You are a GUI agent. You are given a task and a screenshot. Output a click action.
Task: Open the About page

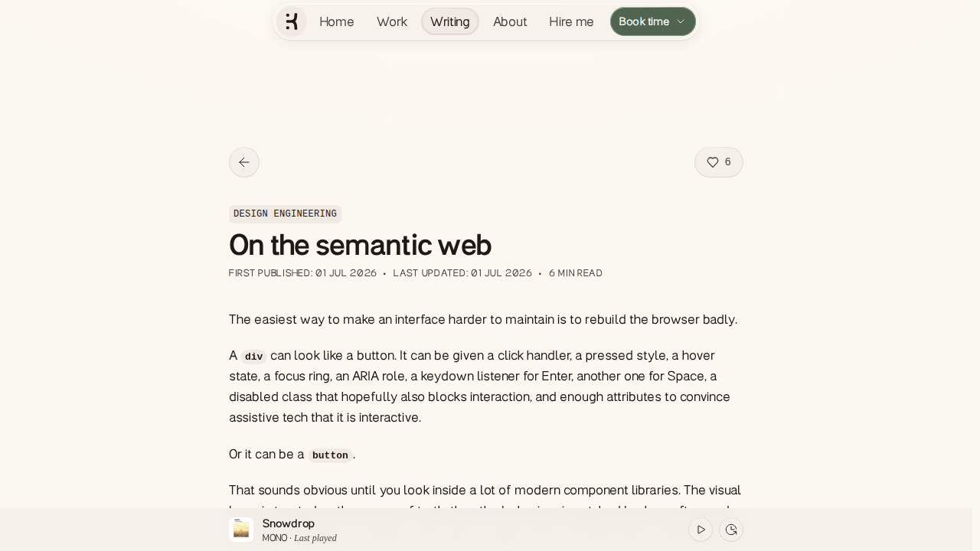[x=510, y=21]
